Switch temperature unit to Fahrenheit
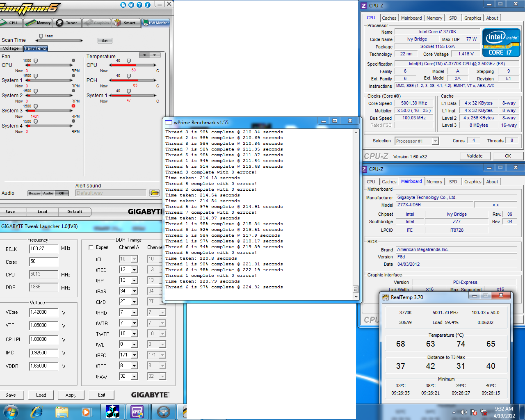Image resolution: width=525 pixels, height=420 pixels. coord(155,55)
